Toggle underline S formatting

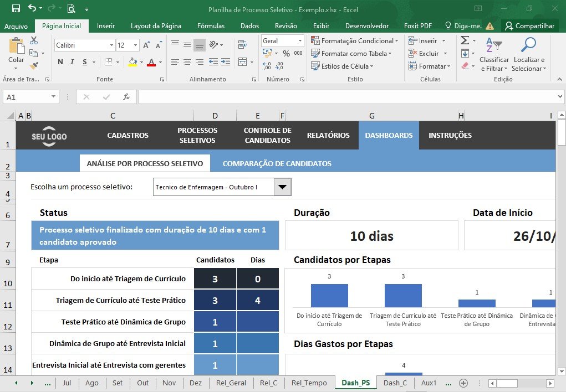pyautogui.click(x=84, y=62)
